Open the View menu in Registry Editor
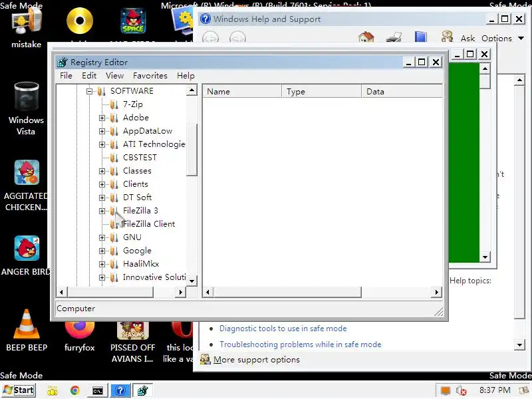Screen dimensions: 532x399 [x=114, y=76]
